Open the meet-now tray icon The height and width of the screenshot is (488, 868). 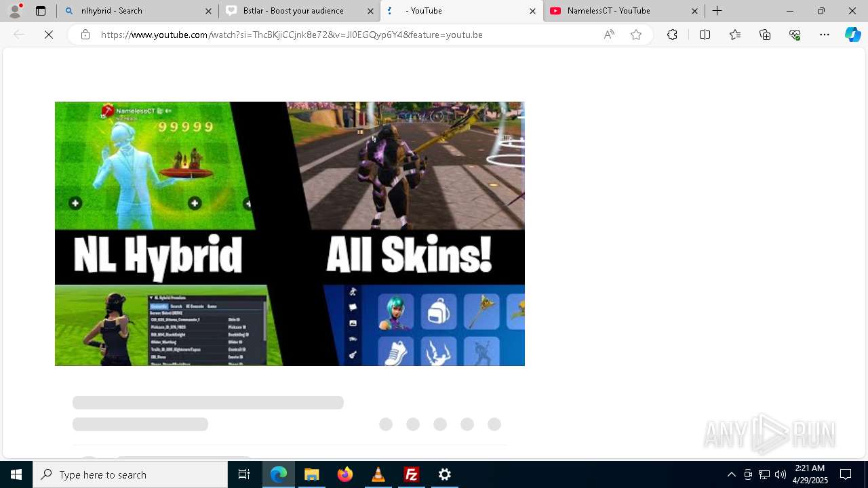pos(748,474)
